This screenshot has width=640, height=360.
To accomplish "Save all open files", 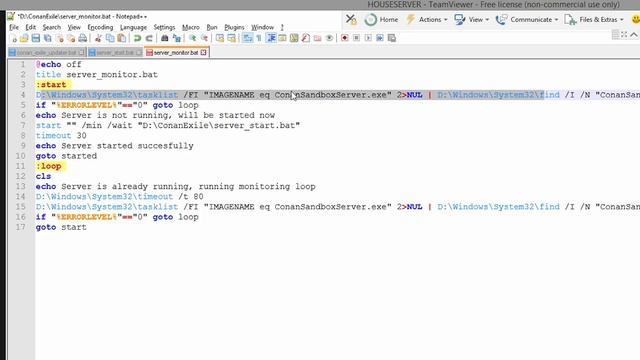I will pyautogui.click(x=47, y=38).
